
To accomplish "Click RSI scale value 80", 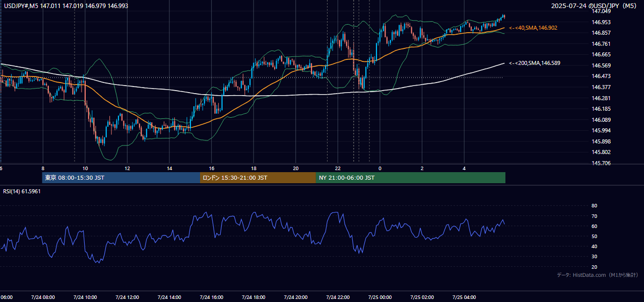I will 595,206.
